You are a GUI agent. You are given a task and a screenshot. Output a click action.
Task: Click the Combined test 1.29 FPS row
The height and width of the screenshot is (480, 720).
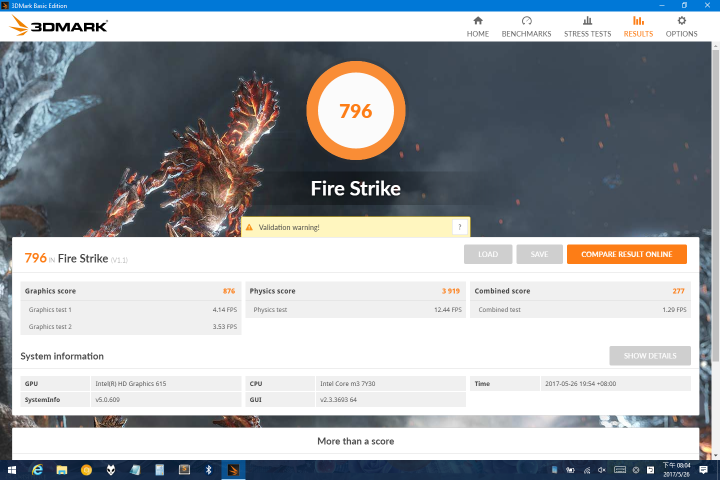pyautogui.click(x=580, y=310)
